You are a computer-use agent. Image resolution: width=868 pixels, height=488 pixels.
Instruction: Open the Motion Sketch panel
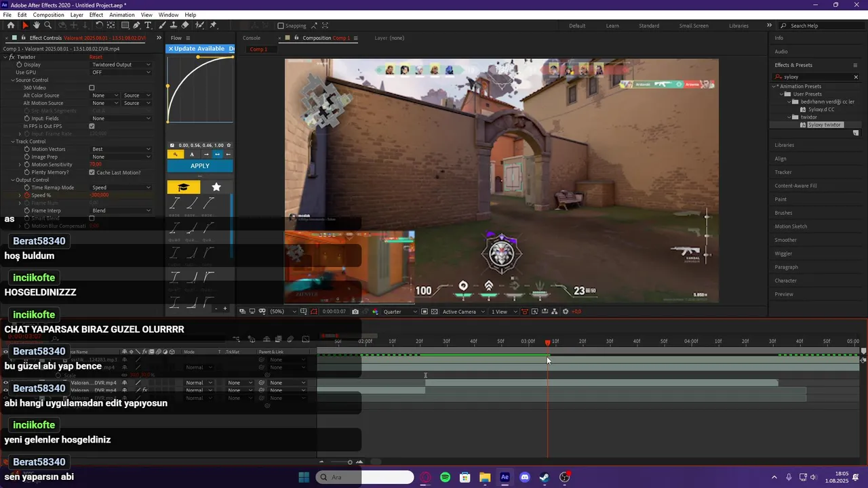coord(791,226)
